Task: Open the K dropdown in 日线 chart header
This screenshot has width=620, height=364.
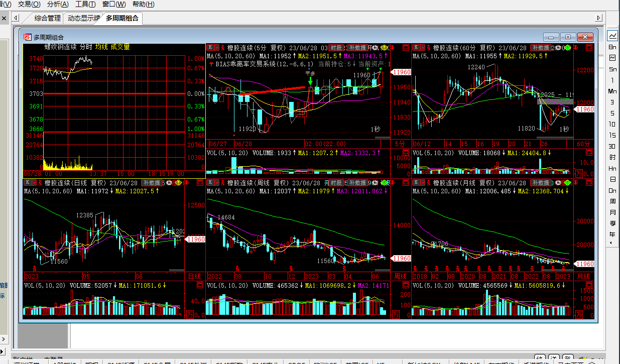Action: click(x=30, y=183)
